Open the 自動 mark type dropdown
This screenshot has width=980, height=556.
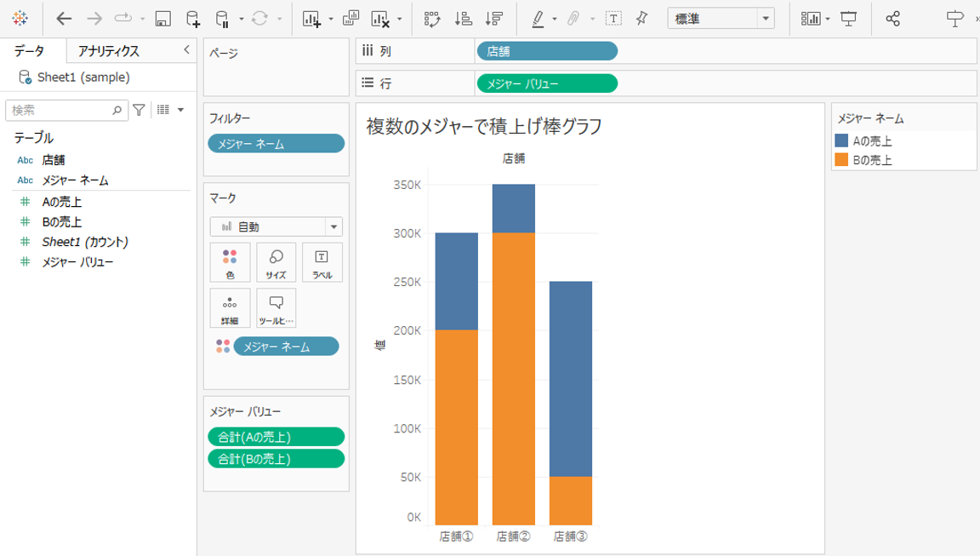(276, 226)
